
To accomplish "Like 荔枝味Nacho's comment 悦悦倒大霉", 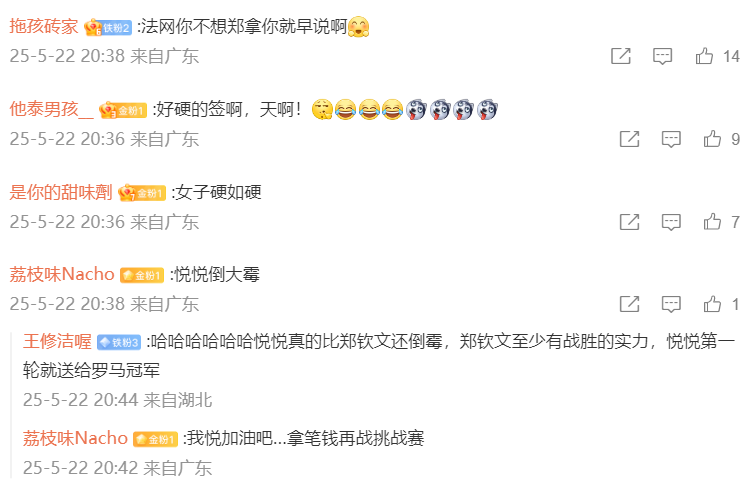I will (x=713, y=304).
